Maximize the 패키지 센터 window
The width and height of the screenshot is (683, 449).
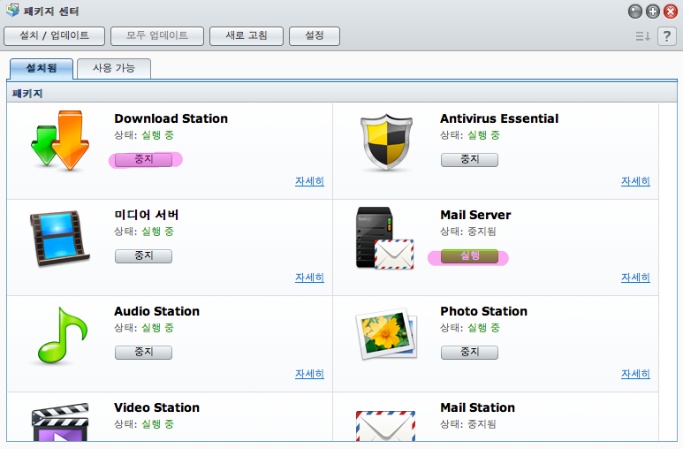pos(653,11)
